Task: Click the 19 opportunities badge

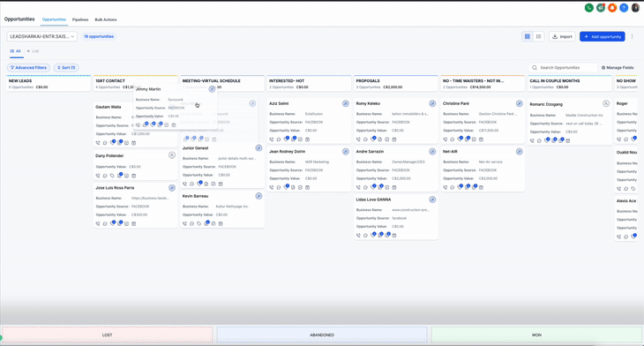Action: point(99,36)
